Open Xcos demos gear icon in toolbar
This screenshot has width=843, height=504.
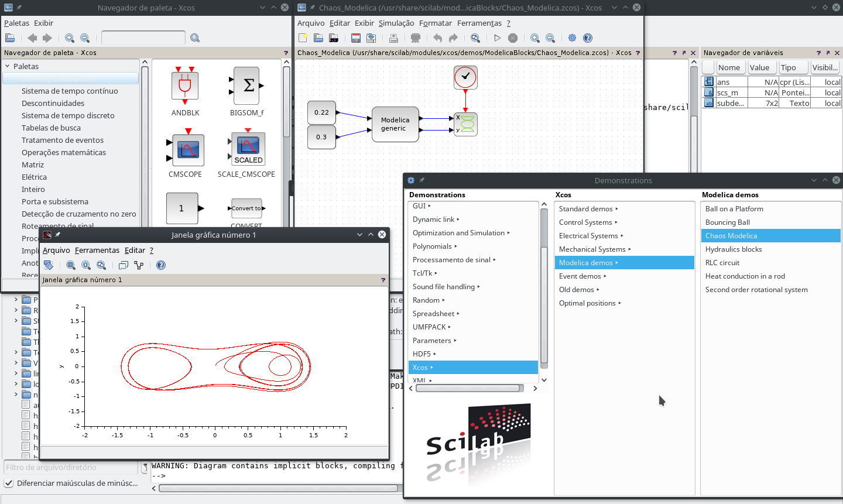[572, 38]
